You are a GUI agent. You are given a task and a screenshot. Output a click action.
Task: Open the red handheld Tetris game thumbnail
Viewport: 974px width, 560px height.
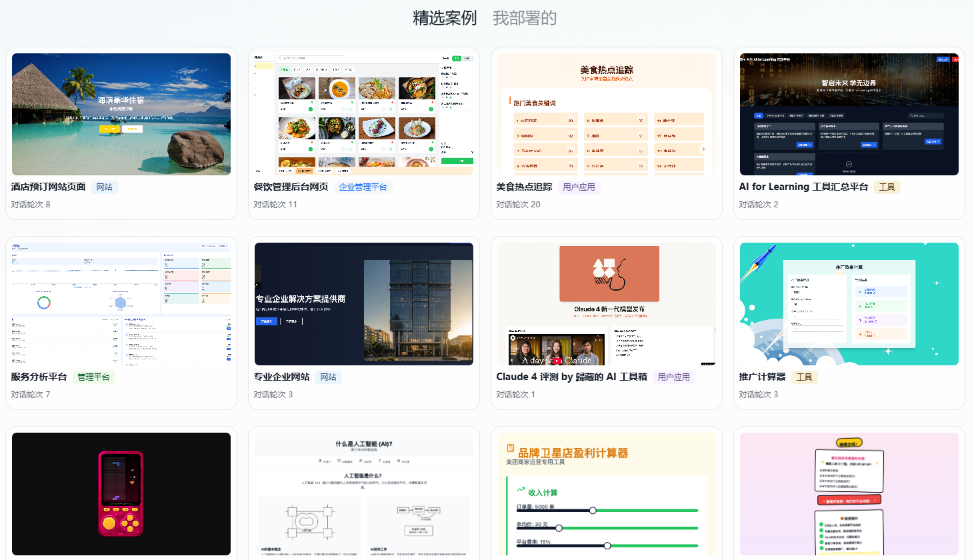point(121,493)
